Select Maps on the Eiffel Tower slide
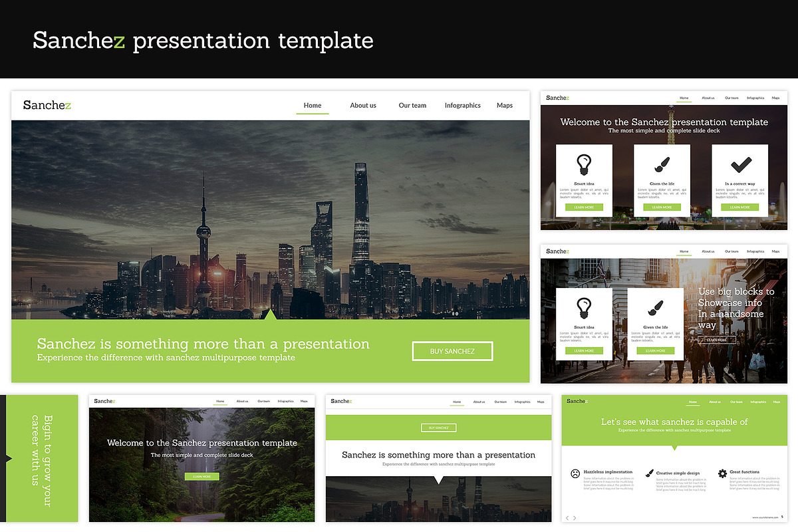This screenshot has width=798, height=532. click(x=775, y=98)
